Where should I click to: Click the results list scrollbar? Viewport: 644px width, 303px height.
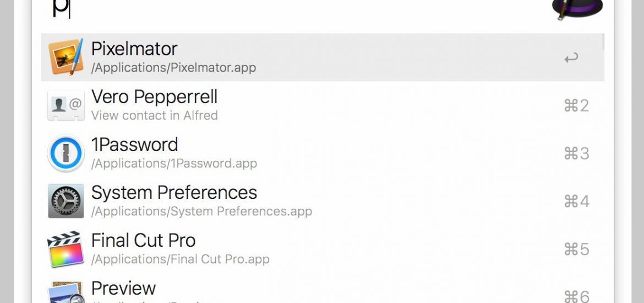pyautogui.click(x=603, y=42)
